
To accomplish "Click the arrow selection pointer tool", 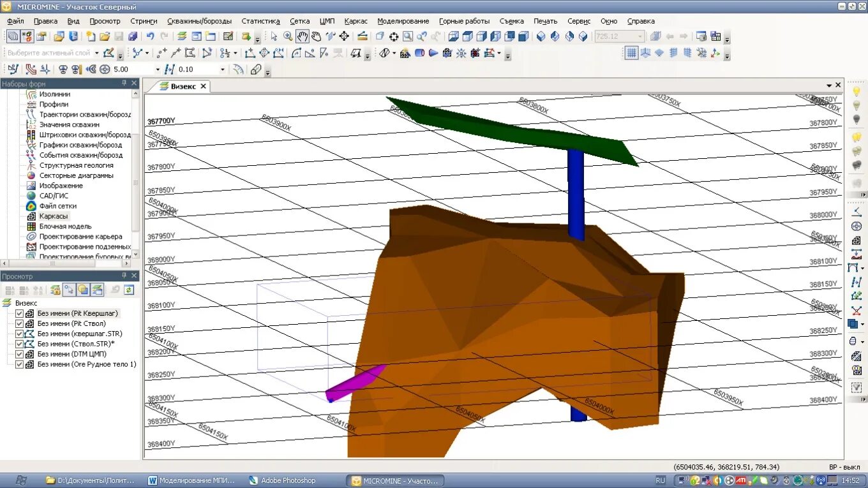I will point(274,36).
